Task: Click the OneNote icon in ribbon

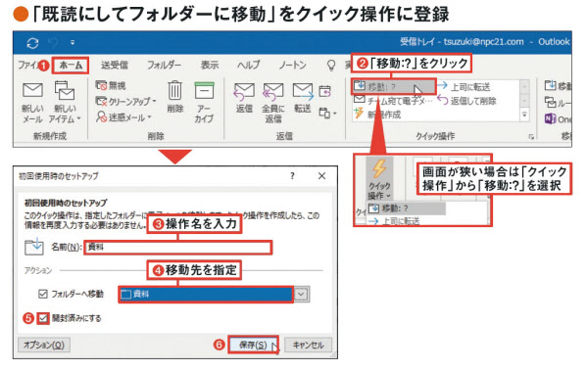Action: [551, 119]
